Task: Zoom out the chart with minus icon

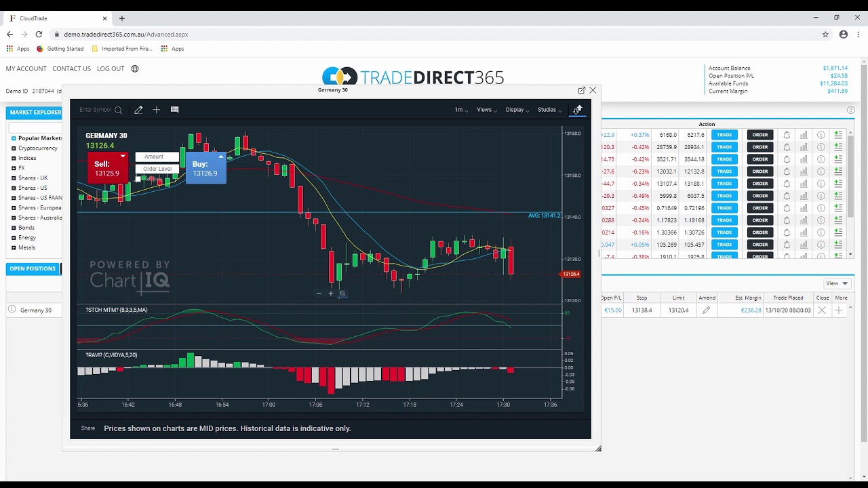Action: point(319,293)
